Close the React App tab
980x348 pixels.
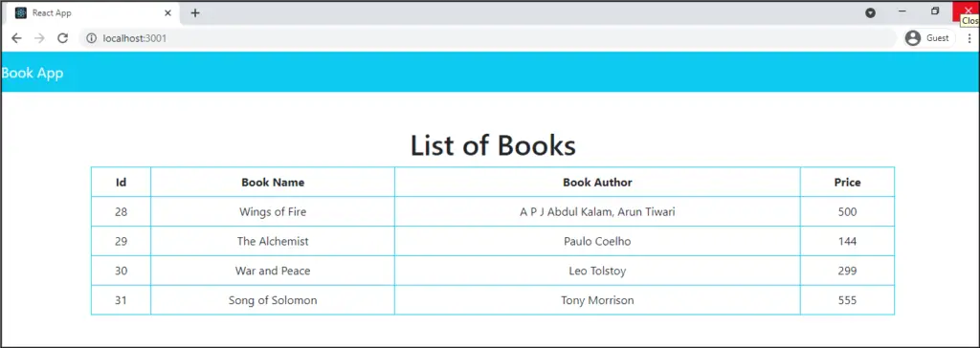[167, 13]
